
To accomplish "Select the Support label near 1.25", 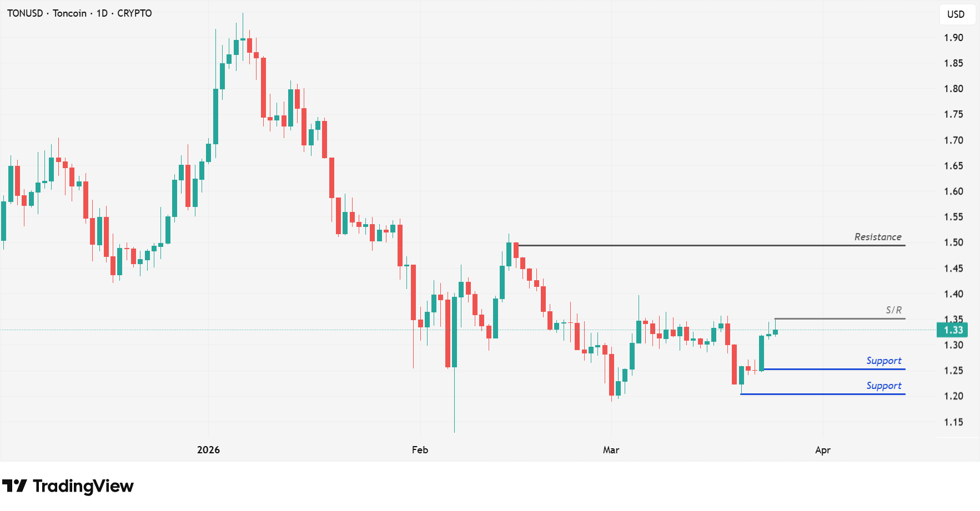I will (883, 361).
